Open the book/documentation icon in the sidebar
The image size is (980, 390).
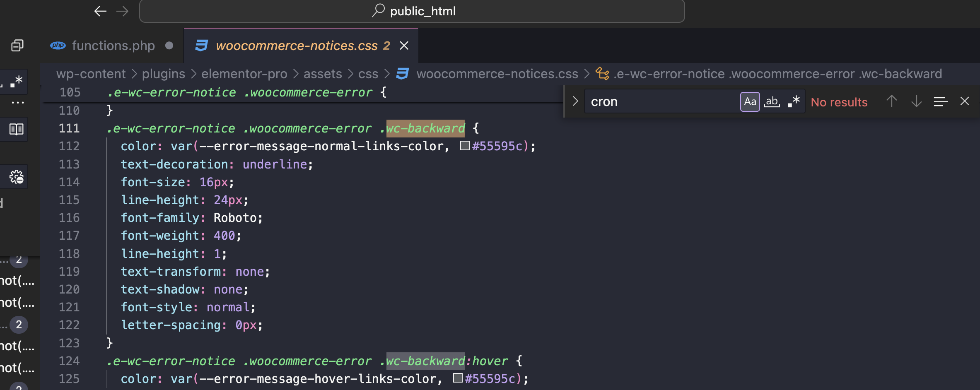coord(16,129)
